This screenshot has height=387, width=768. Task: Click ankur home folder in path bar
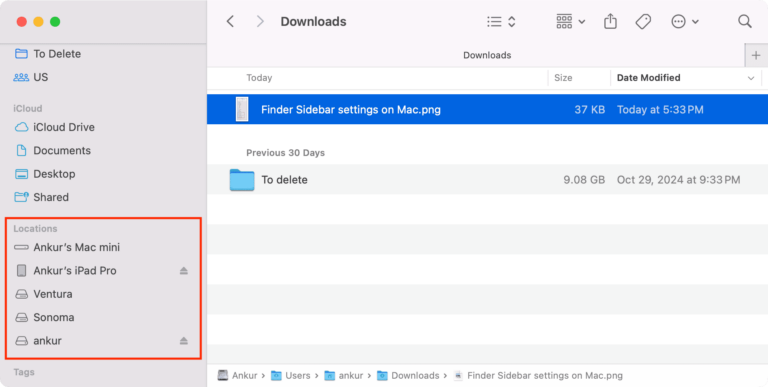(x=344, y=376)
